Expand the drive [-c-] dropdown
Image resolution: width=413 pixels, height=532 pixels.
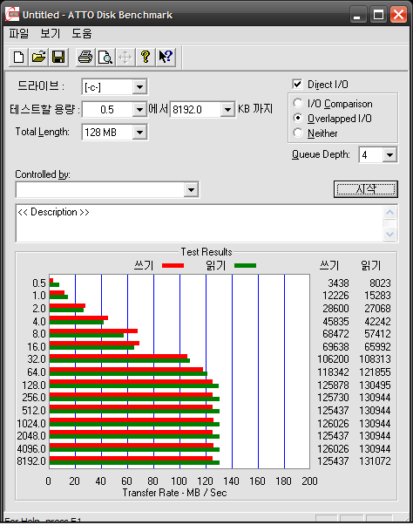[139, 87]
